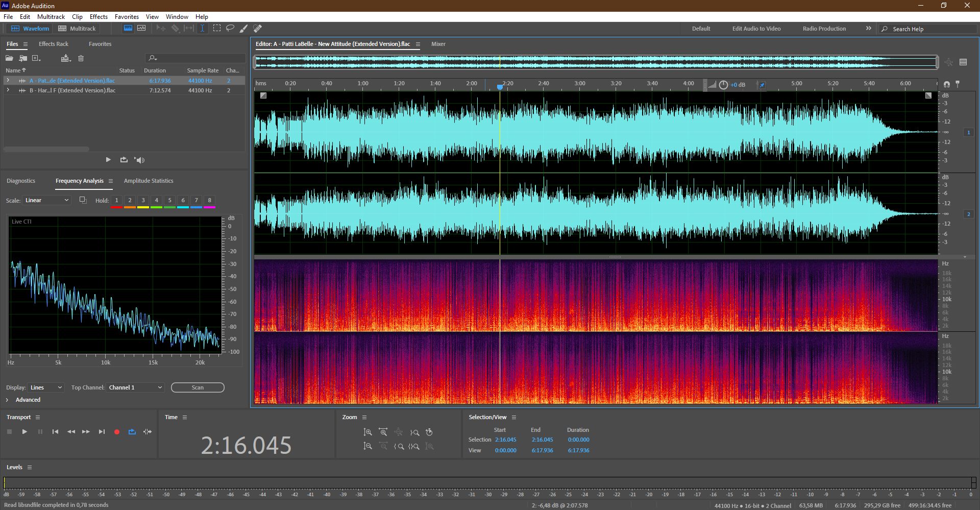980x510 pixels.
Task: Click the Fast Forward button
Action: (x=86, y=432)
